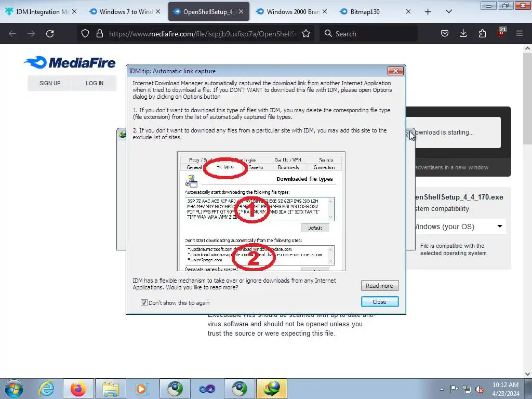Click the IDM options illustration image
Screen dimensions: 532x399
261,211
